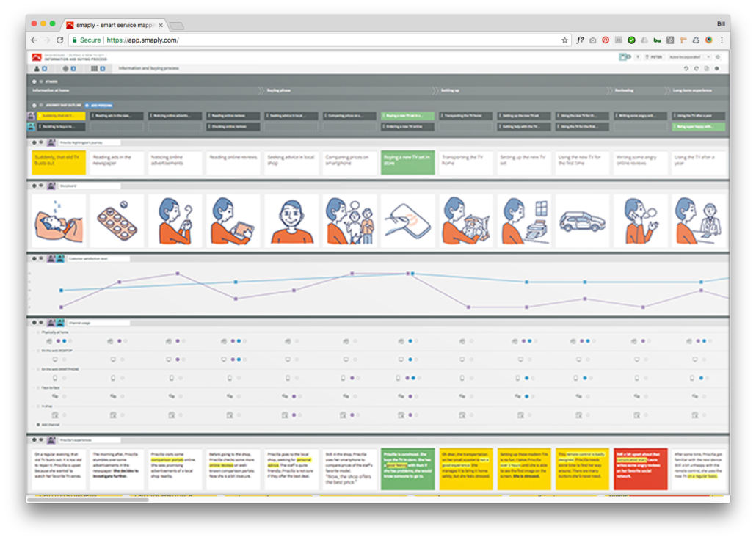Select the Information at home stage
The width and height of the screenshot is (756, 540).
[x=51, y=90]
